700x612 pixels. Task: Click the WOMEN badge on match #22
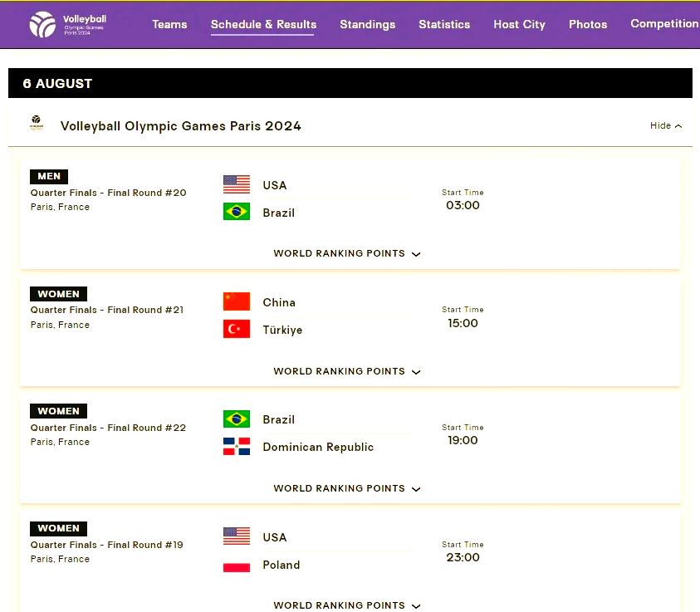[58, 411]
